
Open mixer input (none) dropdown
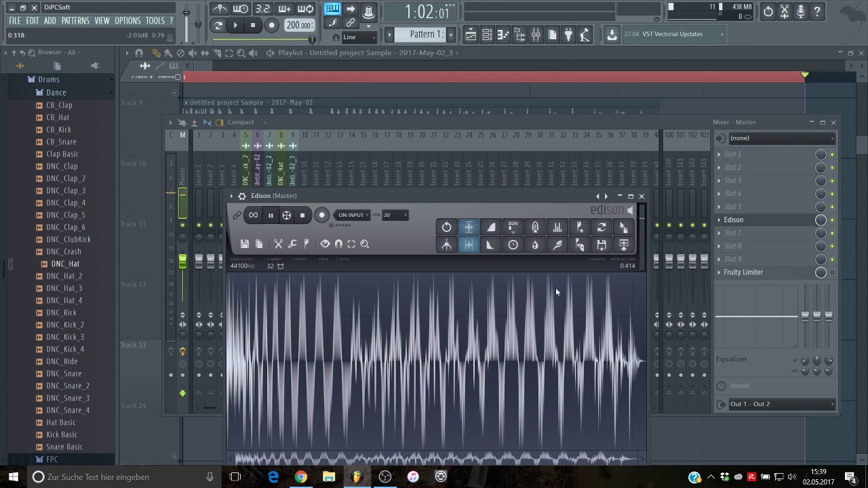[x=781, y=138]
